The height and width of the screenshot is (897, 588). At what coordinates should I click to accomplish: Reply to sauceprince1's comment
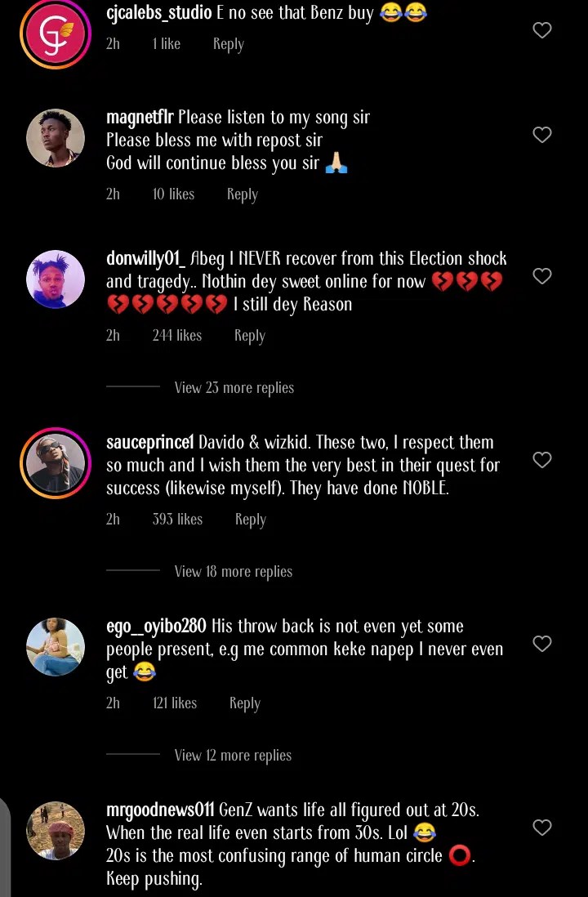click(250, 520)
